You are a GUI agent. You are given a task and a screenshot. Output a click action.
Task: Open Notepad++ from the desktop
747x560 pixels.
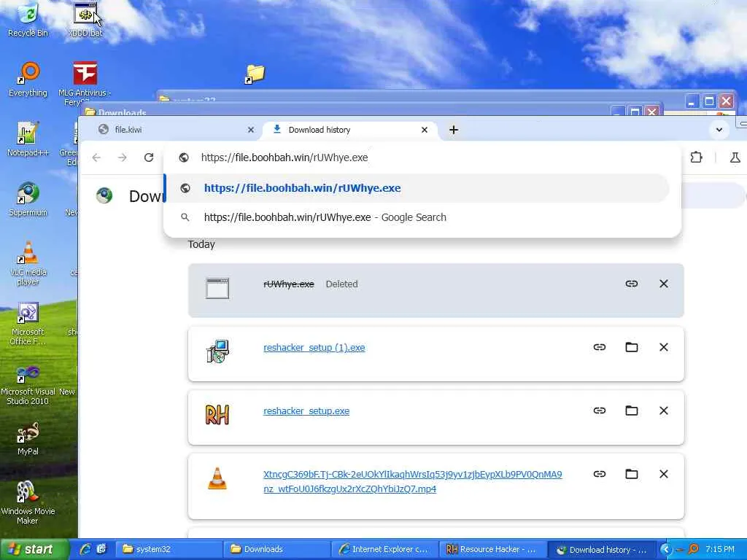[28, 139]
